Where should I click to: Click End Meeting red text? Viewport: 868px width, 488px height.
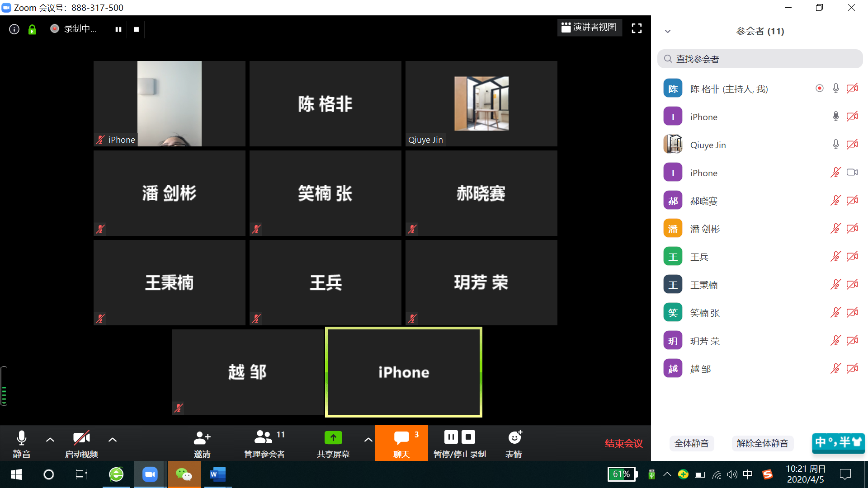623,443
